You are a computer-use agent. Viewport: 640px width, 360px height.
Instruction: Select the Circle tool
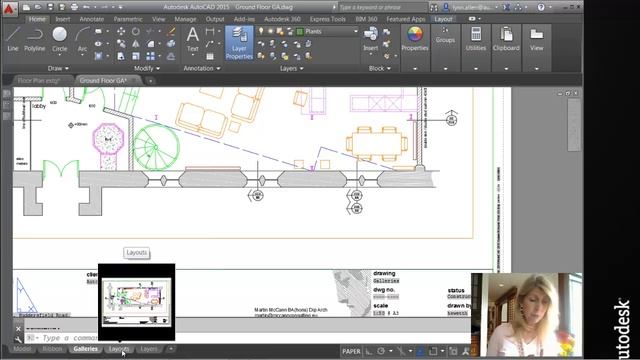pyautogui.click(x=60, y=40)
